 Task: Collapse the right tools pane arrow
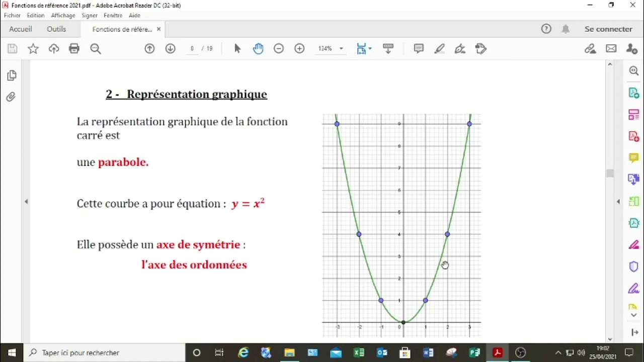coord(618,202)
